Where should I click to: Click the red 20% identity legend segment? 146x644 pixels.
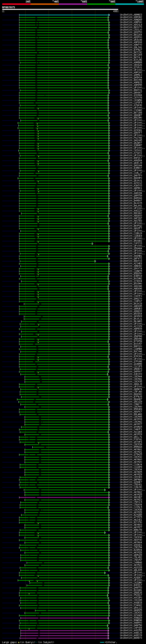(16, 4)
